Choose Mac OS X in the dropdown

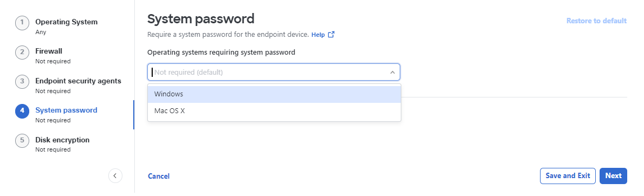(274, 111)
